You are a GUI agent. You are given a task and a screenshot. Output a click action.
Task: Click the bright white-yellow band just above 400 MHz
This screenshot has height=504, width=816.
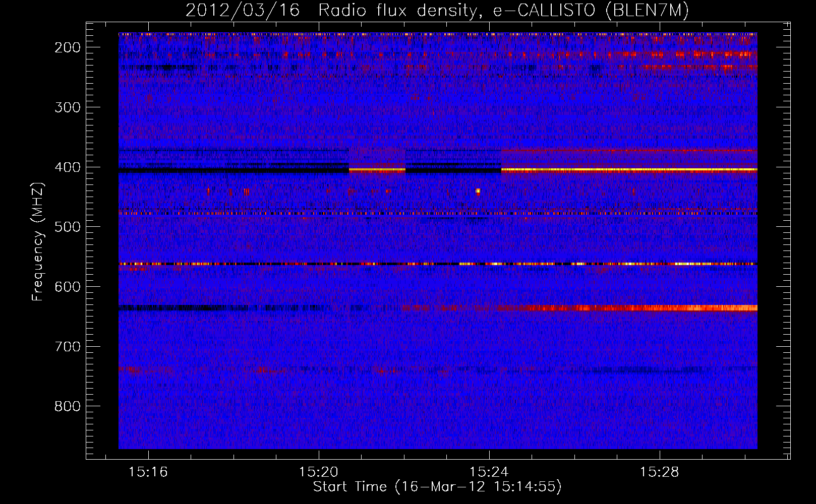coord(629,170)
